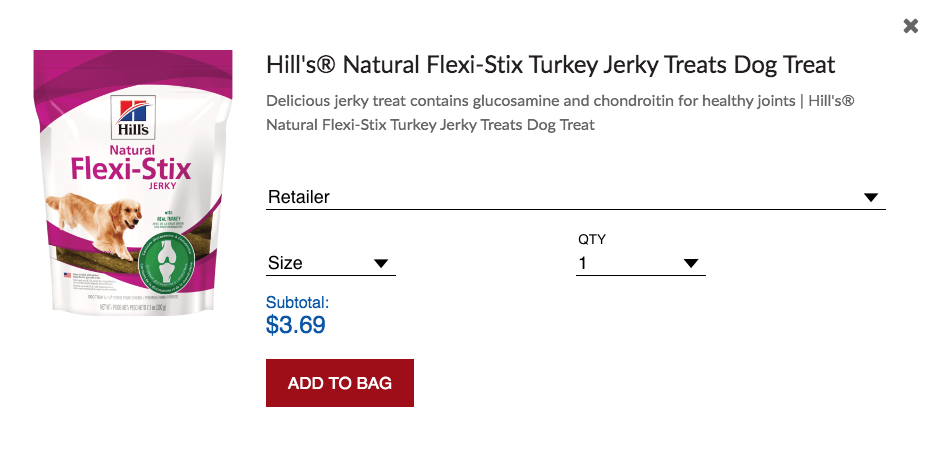The height and width of the screenshot is (457, 935).
Task: Click the Size field label text
Action: [285, 264]
